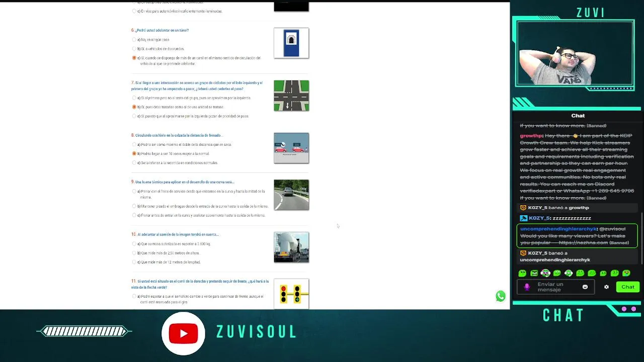Open the WhatsApp floating contact icon

[x=500, y=296]
